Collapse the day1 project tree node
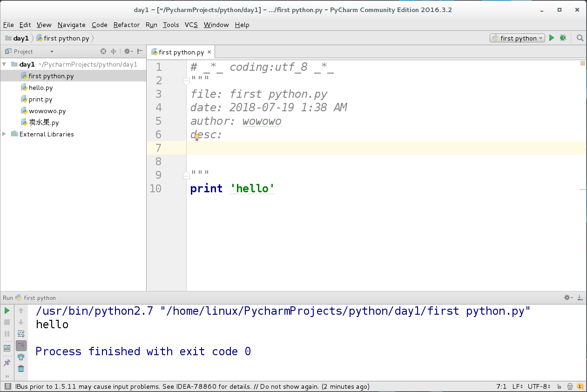 (x=4, y=64)
